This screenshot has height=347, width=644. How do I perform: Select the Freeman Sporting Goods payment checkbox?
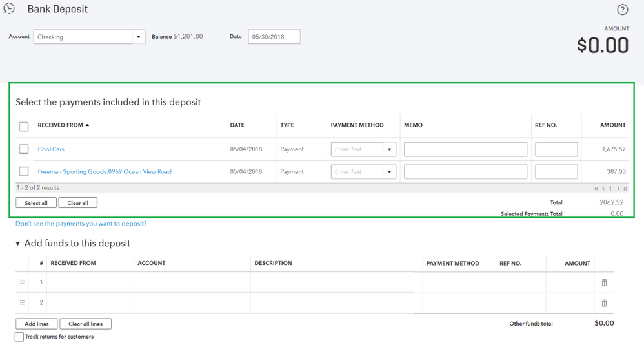pos(24,172)
